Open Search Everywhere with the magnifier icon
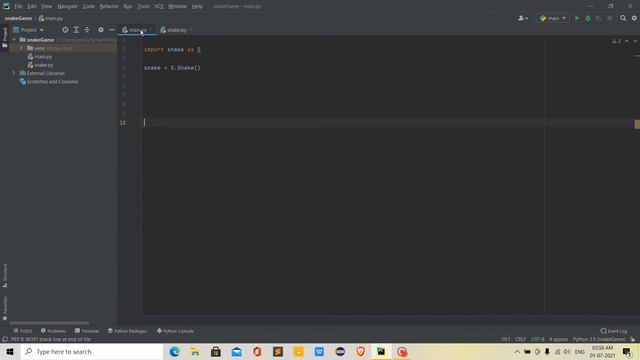The image size is (640, 360). tap(623, 18)
